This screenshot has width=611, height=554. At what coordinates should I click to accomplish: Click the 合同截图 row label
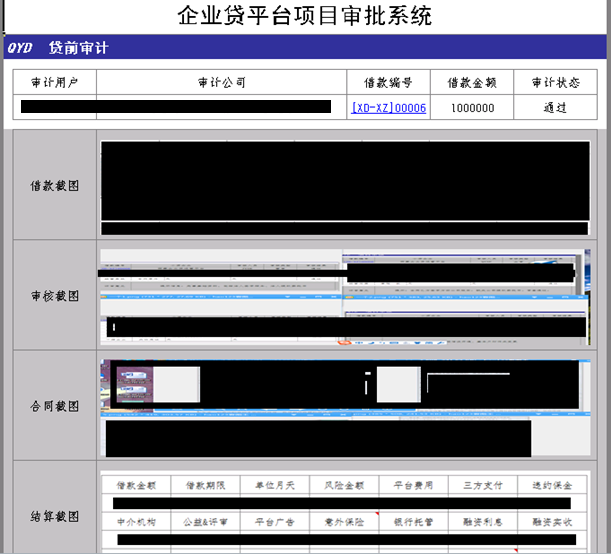[55, 406]
